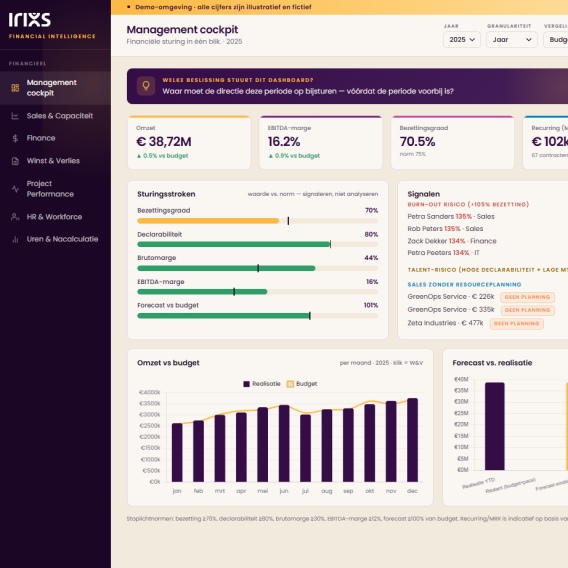Click the HR & Workforce people icon
Screen dimensions: 568x568
click(15, 217)
